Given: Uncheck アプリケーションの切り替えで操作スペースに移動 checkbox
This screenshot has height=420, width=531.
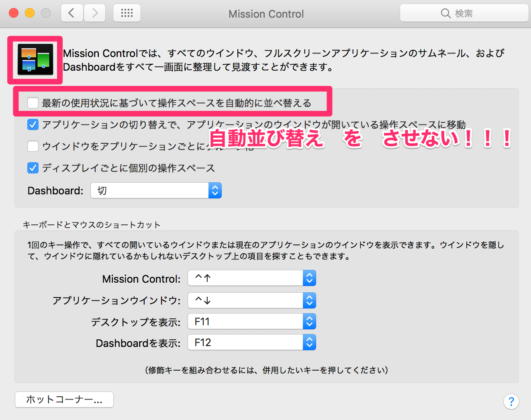Looking at the screenshot, I should pyautogui.click(x=33, y=124).
